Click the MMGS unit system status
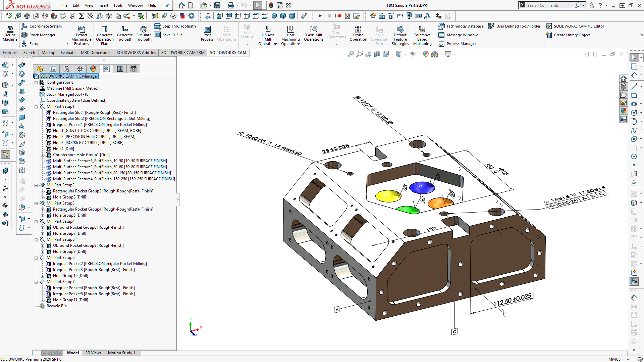Image resolution: width=644 pixels, height=362 pixels. tap(614, 359)
